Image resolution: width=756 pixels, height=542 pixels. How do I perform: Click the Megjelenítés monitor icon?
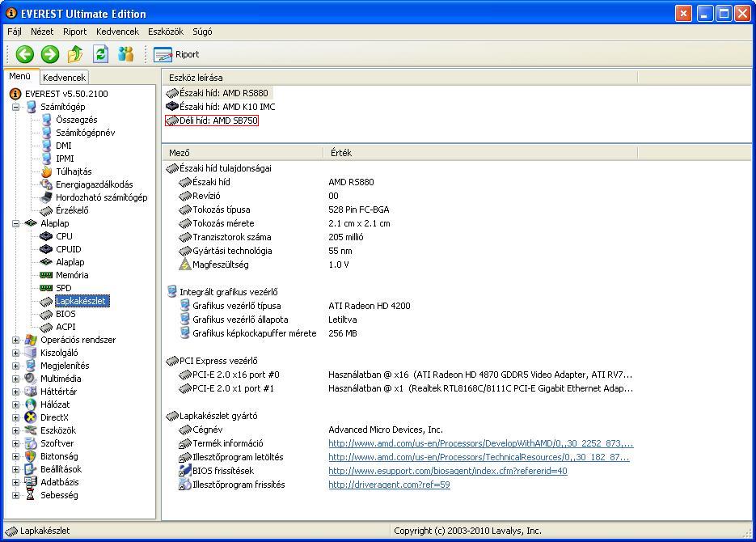(x=31, y=366)
